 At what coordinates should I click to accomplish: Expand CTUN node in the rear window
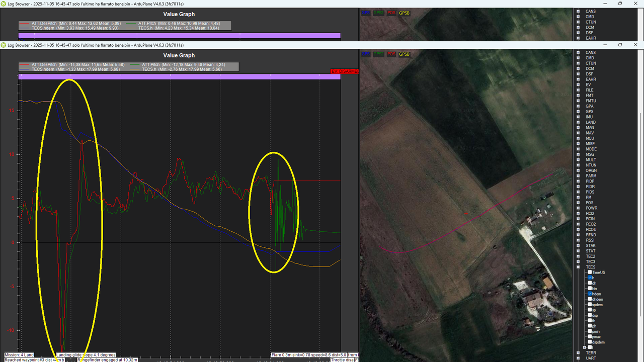[579, 22]
